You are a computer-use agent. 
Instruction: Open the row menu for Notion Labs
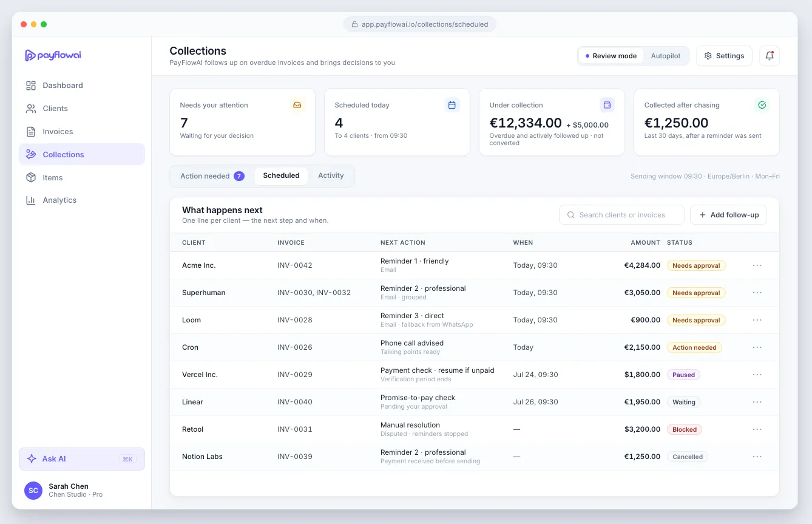pyautogui.click(x=757, y=457)
